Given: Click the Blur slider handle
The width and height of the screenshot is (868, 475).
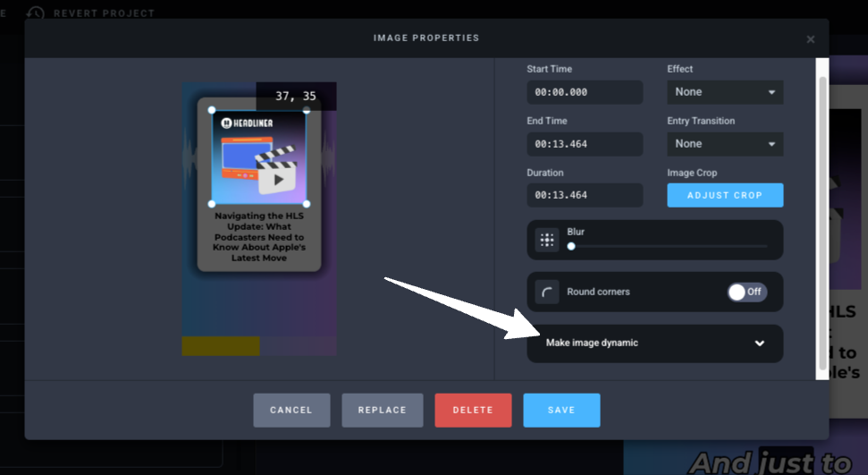Looking at the screenshot, I should tap(571, 246).
